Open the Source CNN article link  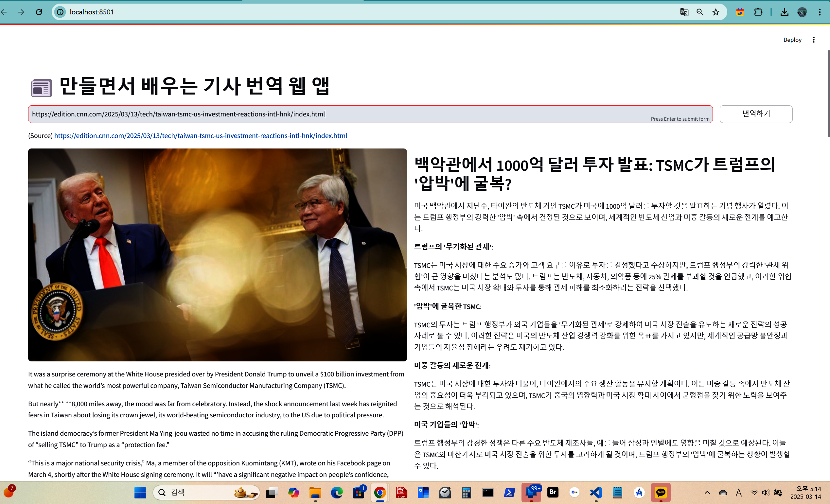point(201,135)
